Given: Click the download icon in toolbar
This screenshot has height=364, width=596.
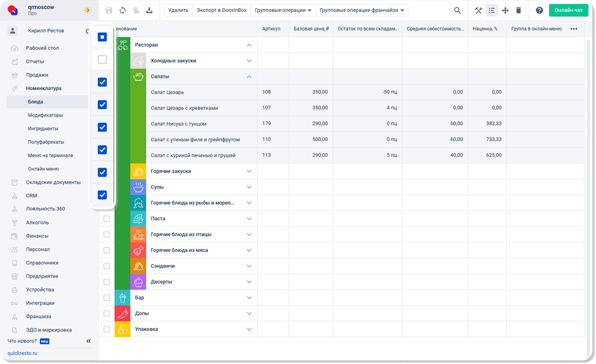Looking at the screenshot, I should (149, 11).
